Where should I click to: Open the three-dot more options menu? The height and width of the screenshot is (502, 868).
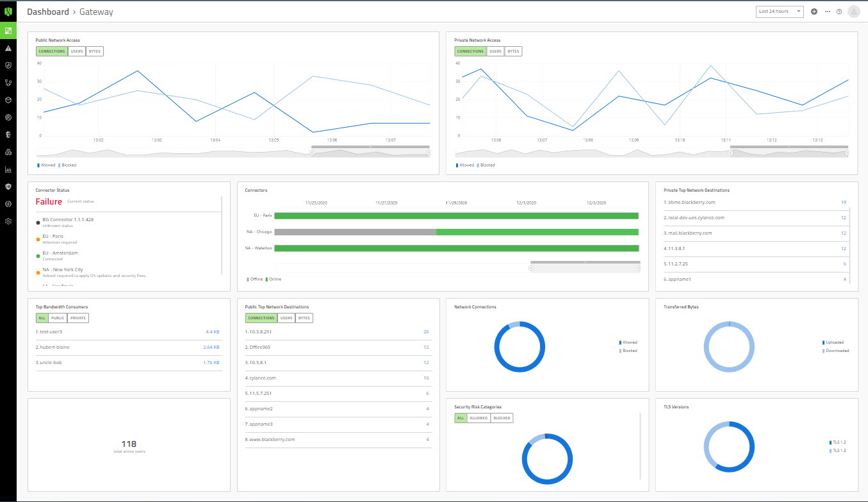(828, 12)
